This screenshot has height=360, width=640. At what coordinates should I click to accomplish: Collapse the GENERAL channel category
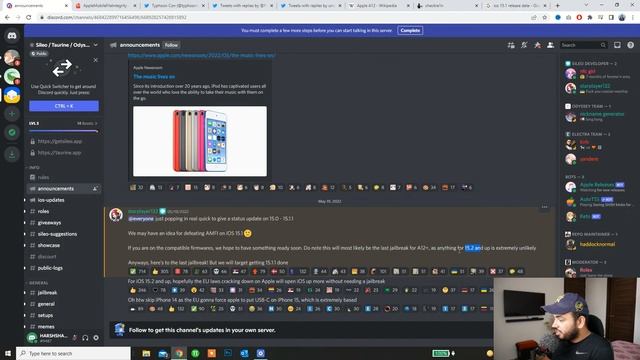[38, 282]
